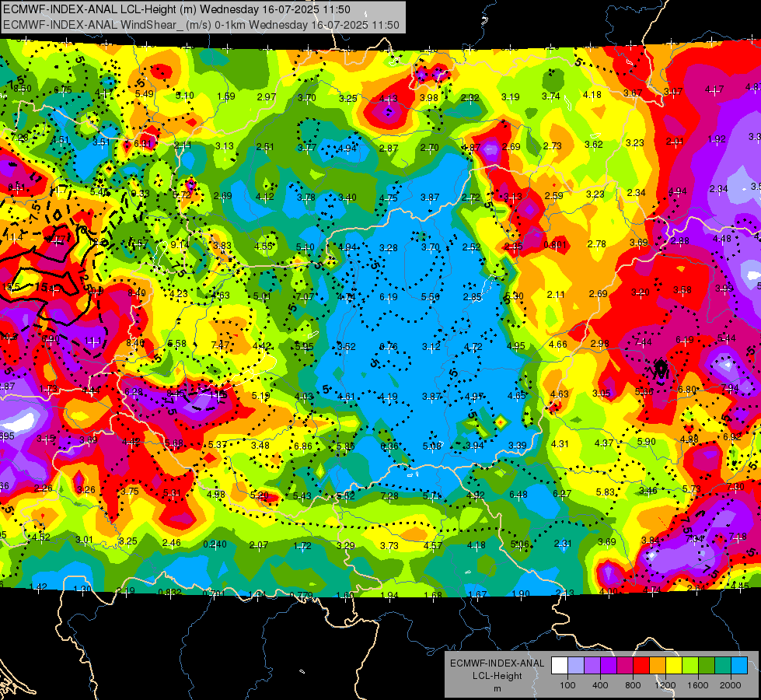Click wind shear value '5.90'

pos(647,442)
